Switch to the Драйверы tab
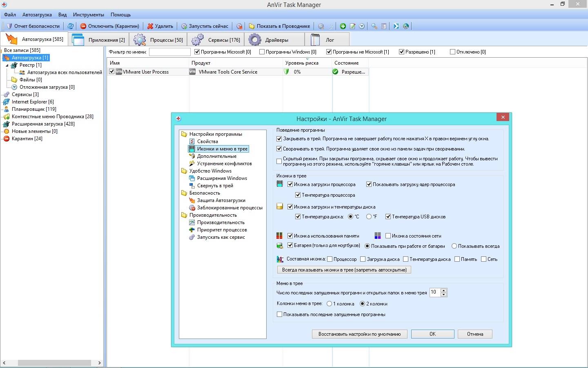588x368 pixels. pos(274,40)
